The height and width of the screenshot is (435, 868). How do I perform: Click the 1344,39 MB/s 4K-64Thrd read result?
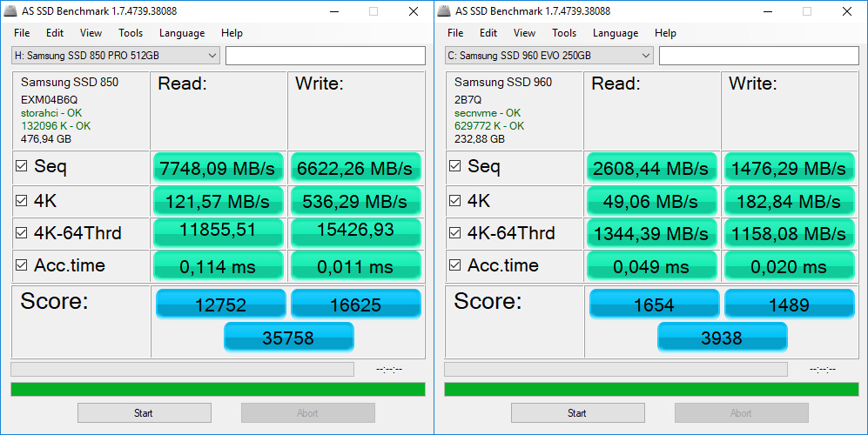pos(651,233)
